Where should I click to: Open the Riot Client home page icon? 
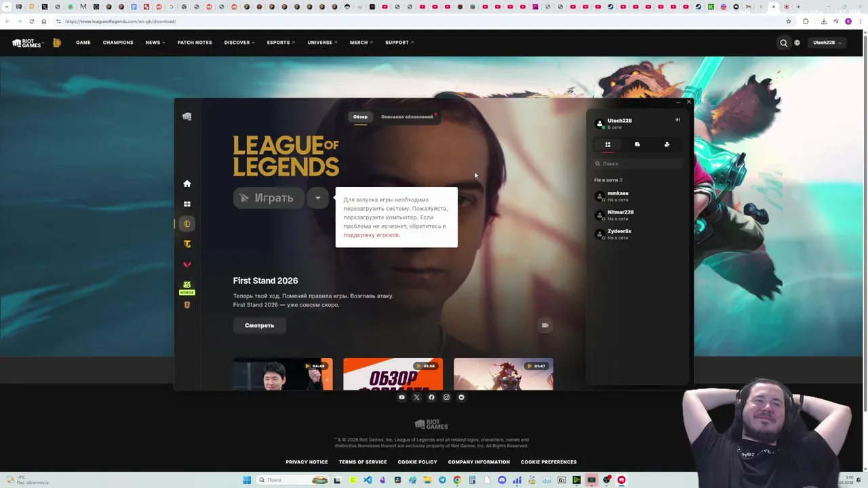(187, 184)
